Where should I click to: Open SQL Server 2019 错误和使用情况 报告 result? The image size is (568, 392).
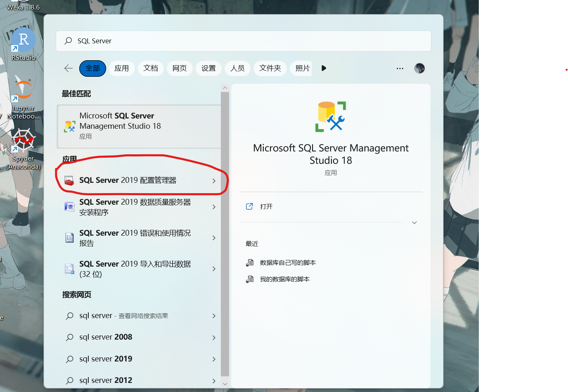click(139, 238)
